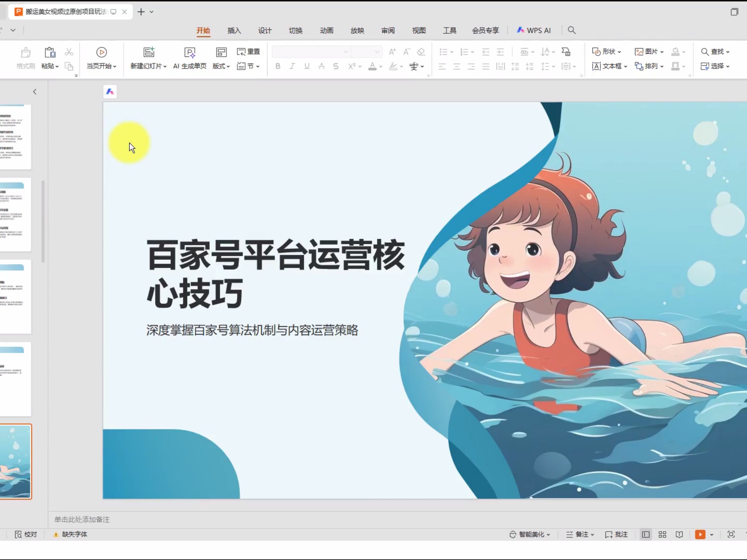Click the Select (选择) button
Viewport: 747px width, 560px height.
click(x=715, y=66)
